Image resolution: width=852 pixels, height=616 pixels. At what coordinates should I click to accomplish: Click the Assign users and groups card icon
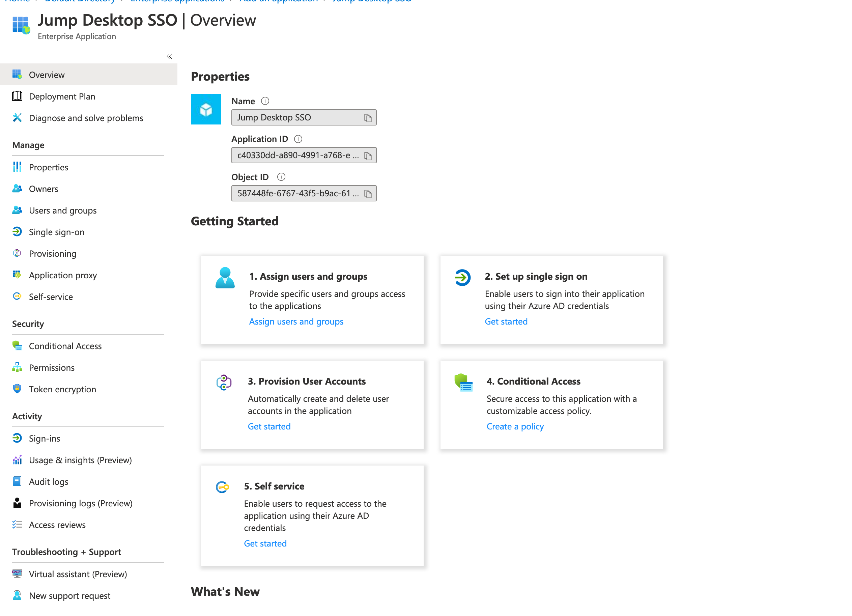pyautogui.click(x=225, y=278)
